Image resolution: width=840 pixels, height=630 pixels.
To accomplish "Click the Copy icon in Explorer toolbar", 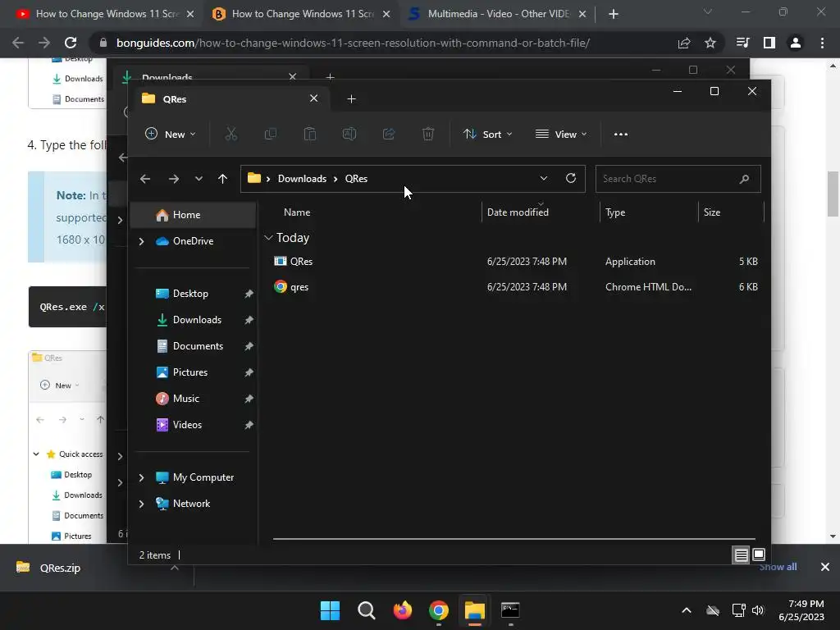I will point(271,134).
